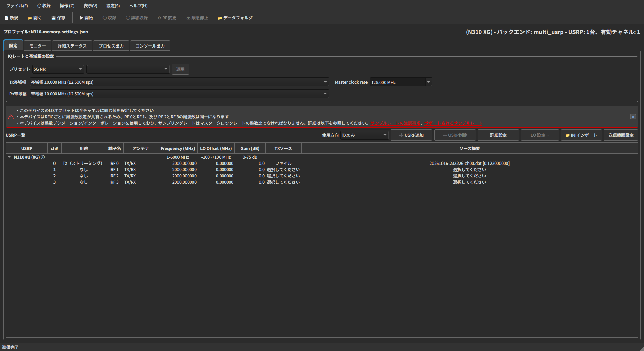Screen dimensions: 644x351
Task: Open the 設定(S) menu
Action: point(113,6)
